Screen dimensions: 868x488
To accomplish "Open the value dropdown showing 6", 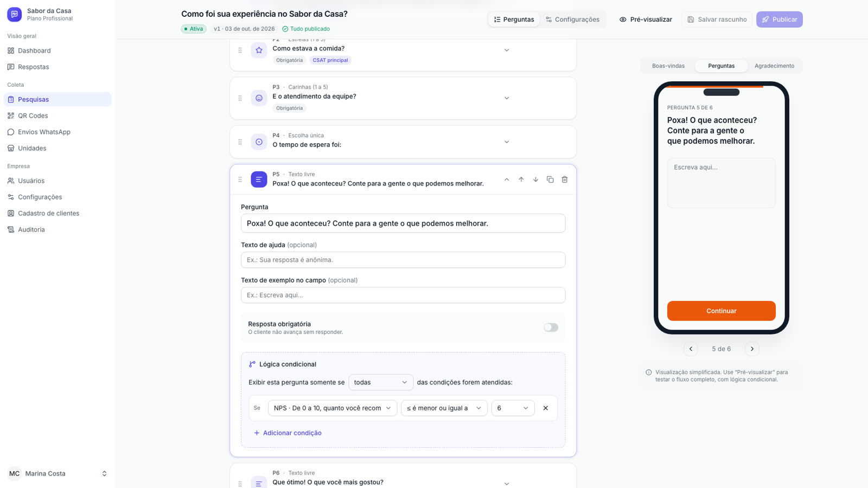I will pos(513,408).
